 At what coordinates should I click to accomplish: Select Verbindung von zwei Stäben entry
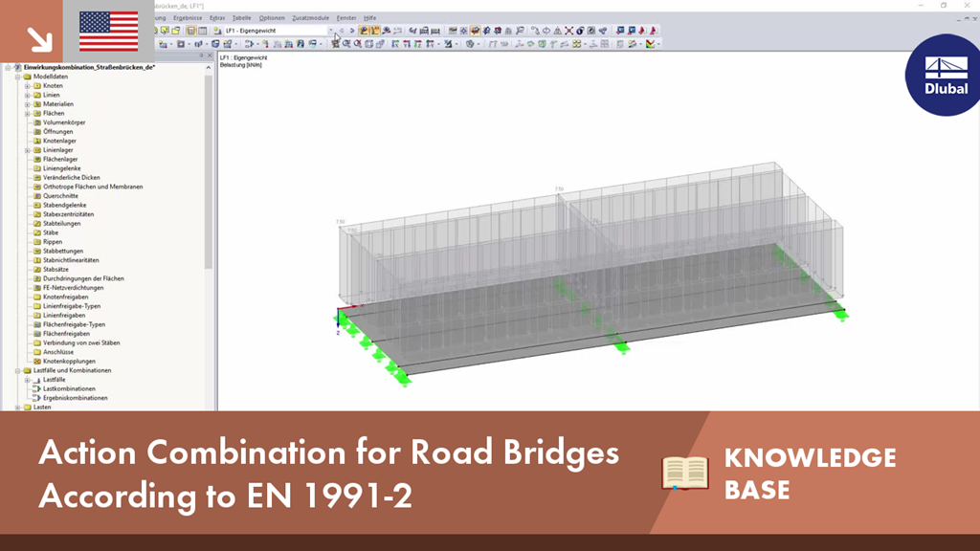81,343
